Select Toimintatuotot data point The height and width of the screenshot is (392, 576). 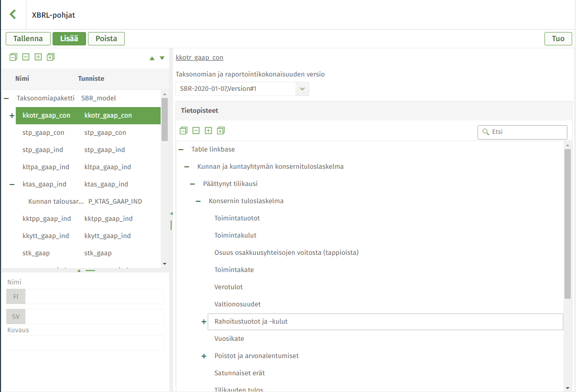coord(237,218)
